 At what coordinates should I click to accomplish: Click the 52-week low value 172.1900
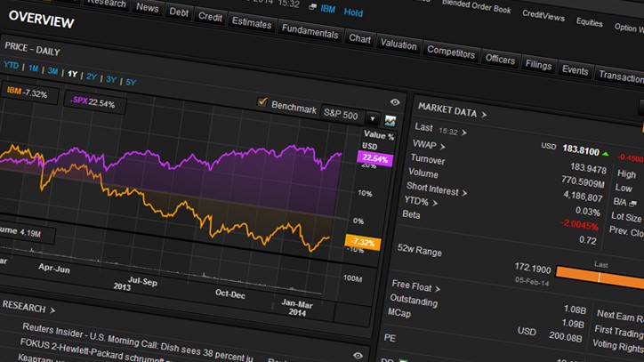coord(532,269)
